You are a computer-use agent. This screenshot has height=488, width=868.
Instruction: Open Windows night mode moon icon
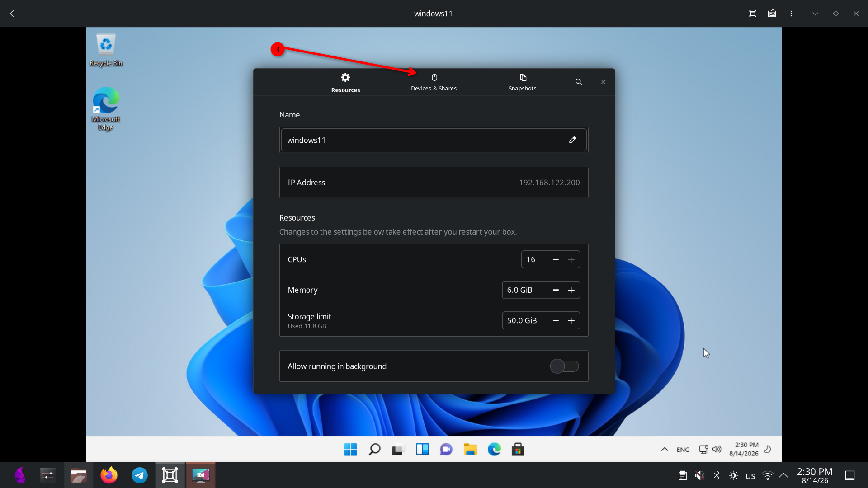coord(768,450)
